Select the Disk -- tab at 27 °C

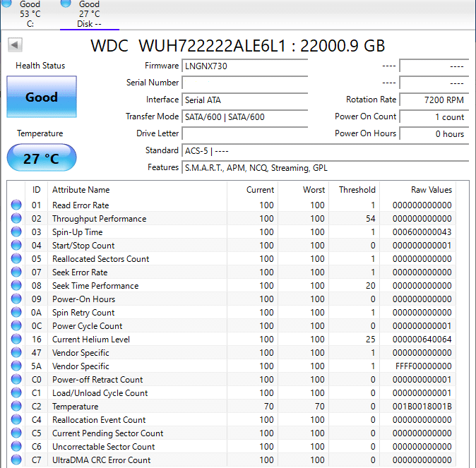click(89, 14)
